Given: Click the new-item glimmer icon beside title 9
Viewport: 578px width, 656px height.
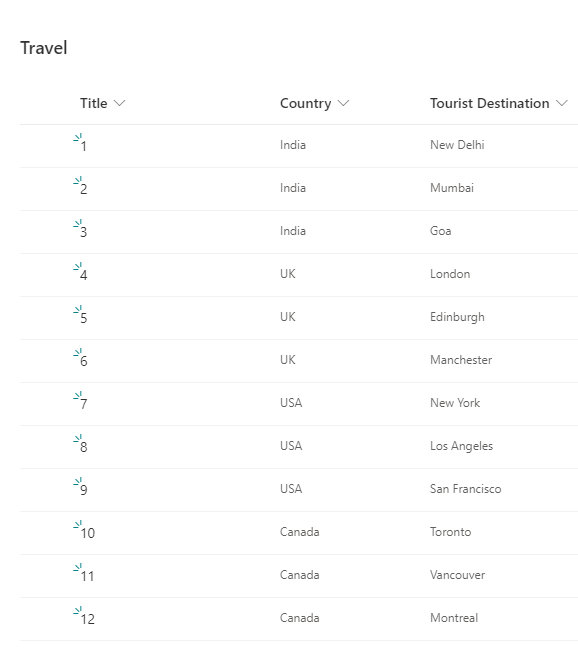Looking at the screenshot, I should click(x=78, y=482).
